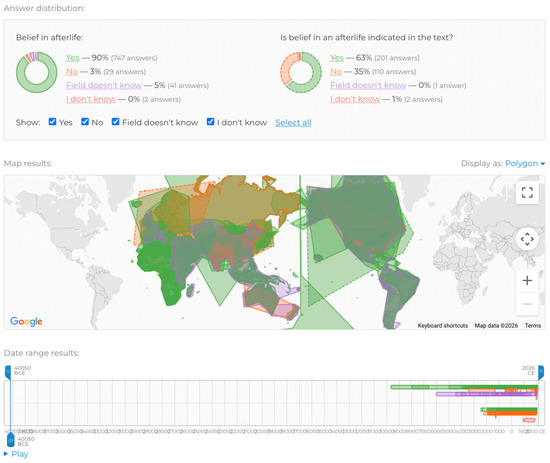Select the 40050 BCE top slider handle

point(8,372)
